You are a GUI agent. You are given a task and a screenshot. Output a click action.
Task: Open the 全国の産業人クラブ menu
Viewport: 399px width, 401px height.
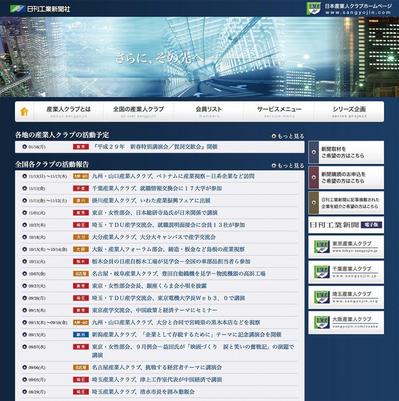(138, 112)
